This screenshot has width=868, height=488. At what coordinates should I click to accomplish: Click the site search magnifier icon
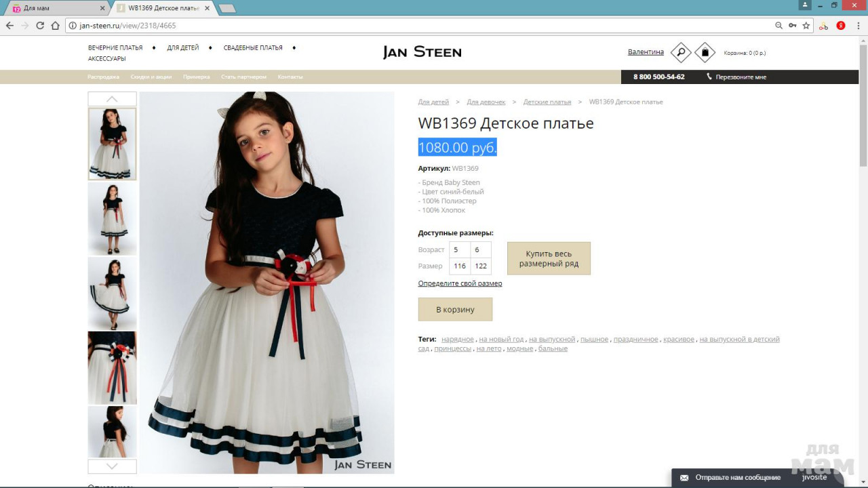680,52
